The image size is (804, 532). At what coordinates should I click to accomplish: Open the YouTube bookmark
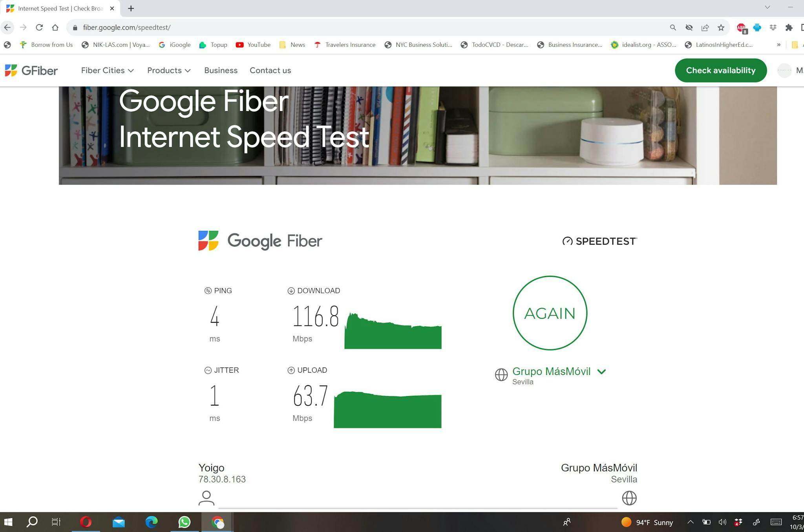pyautogui.click(x=253, y=45)
